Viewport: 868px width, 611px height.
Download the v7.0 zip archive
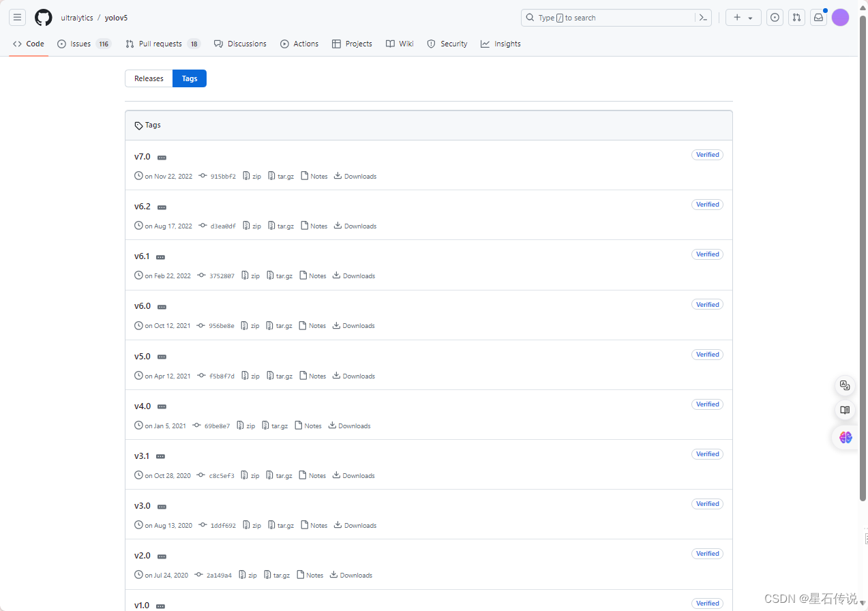pyautogui.click(x=252, y=176)
